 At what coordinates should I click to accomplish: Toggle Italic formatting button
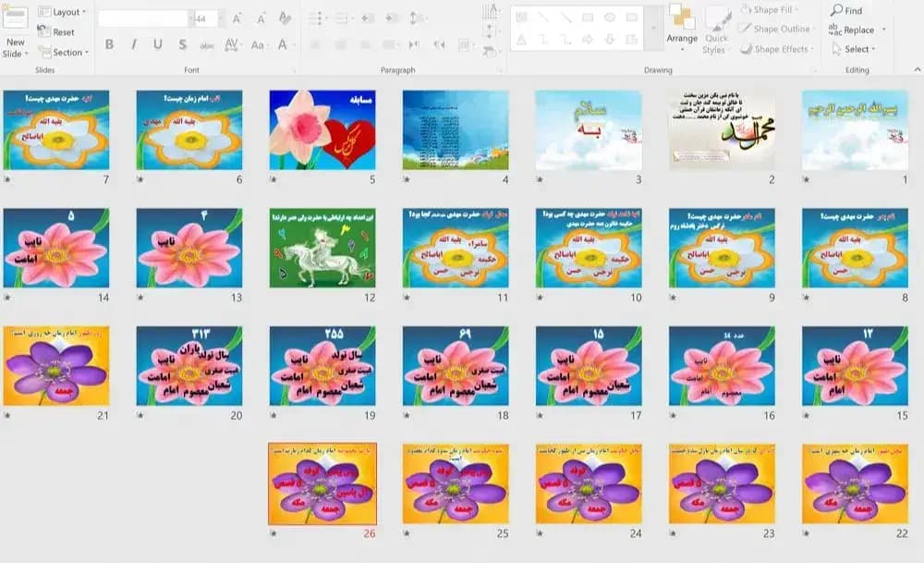[x=134, y=44]
